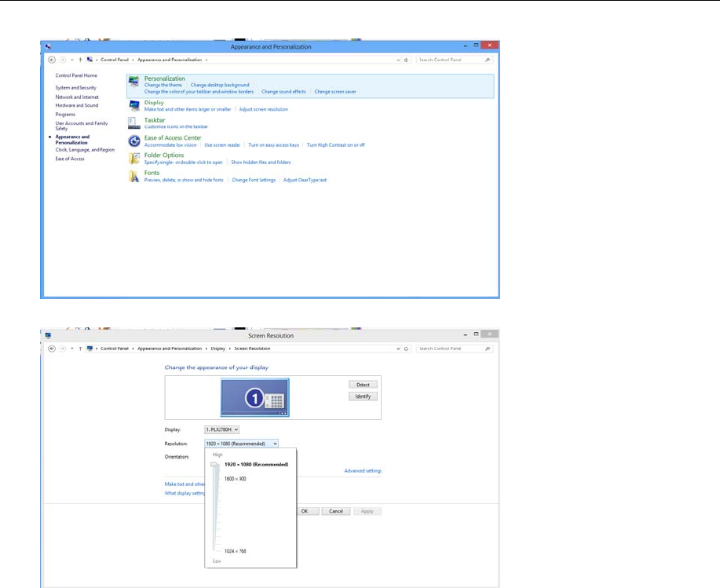The image size is (720, 588).
Task: Click Change screen saver link
Action: (x=335, y=92)
